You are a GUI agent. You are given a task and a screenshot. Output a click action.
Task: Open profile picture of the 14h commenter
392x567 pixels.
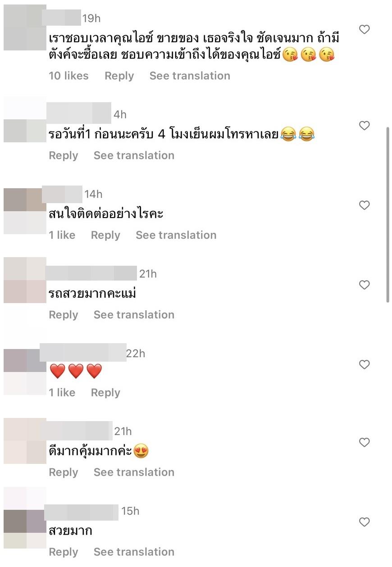pyautogui.click(x=25, y=212)
